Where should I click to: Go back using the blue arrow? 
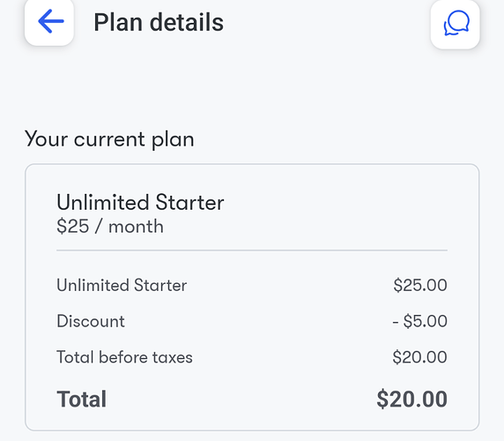click(51, 21)
